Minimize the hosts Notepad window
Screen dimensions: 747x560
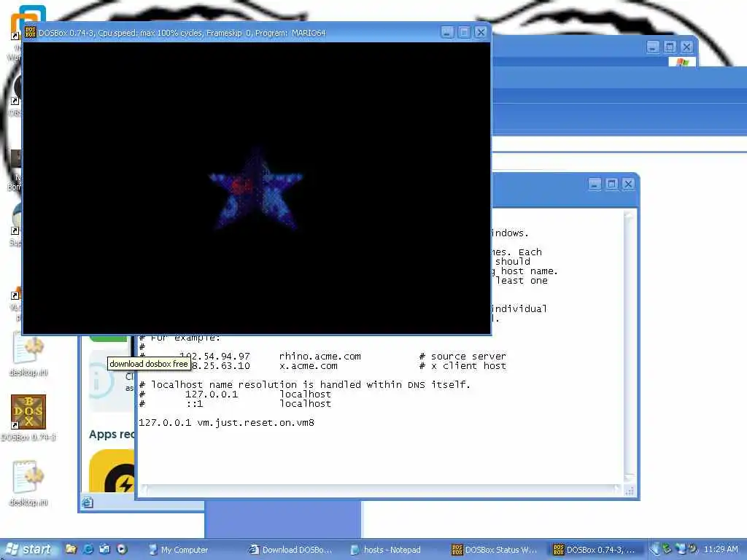595,184
